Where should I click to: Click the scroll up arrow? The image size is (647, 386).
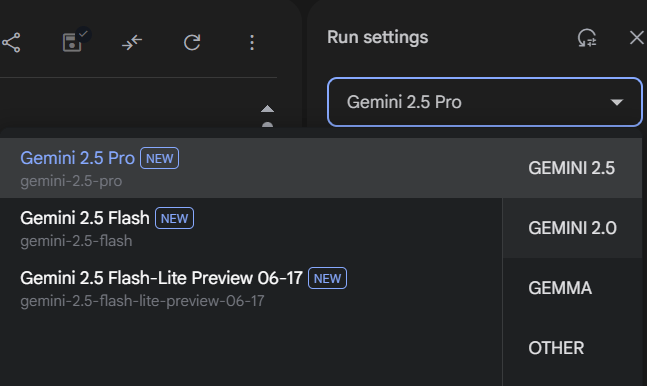pos(267,109)
